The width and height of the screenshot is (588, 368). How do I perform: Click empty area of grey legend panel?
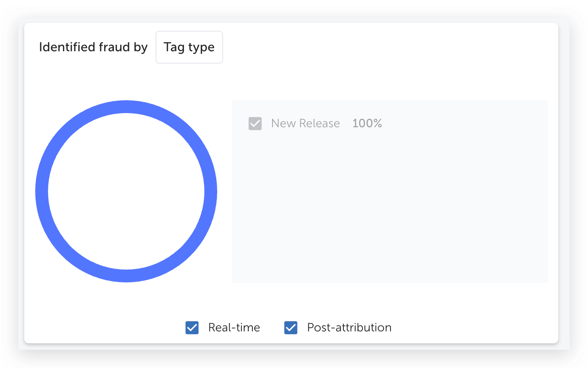pos(390,206)
